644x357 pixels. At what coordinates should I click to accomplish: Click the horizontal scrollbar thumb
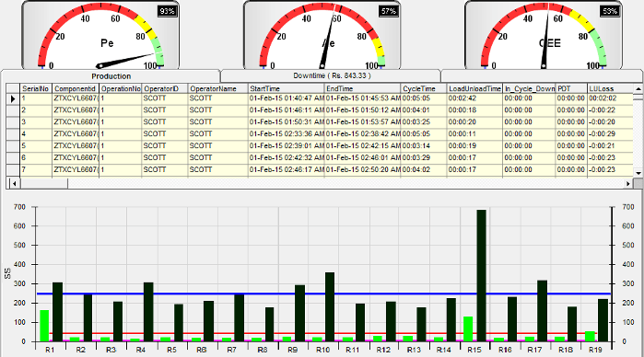[x=44, y=183]
